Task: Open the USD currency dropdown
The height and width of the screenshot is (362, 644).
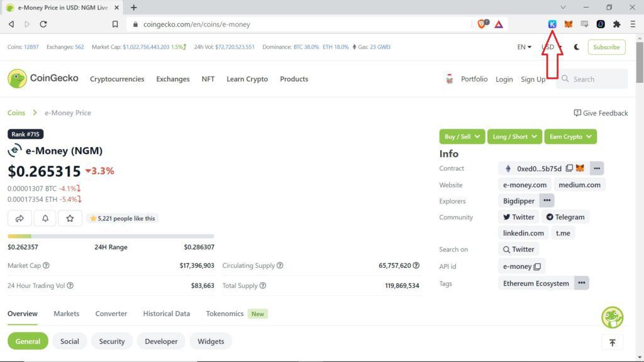Action: pos(552,47)
